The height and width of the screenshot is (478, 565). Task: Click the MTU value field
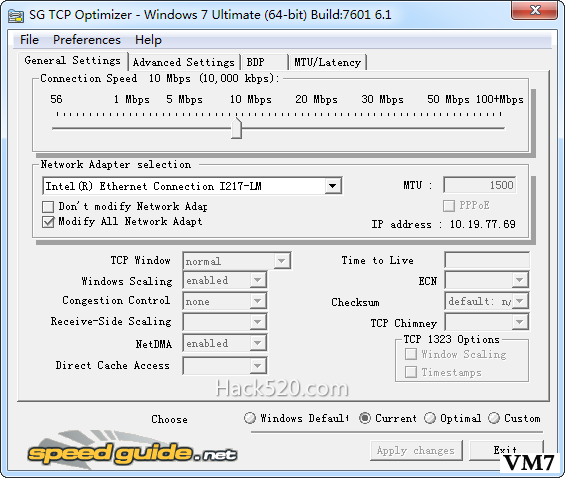[480, 185]
